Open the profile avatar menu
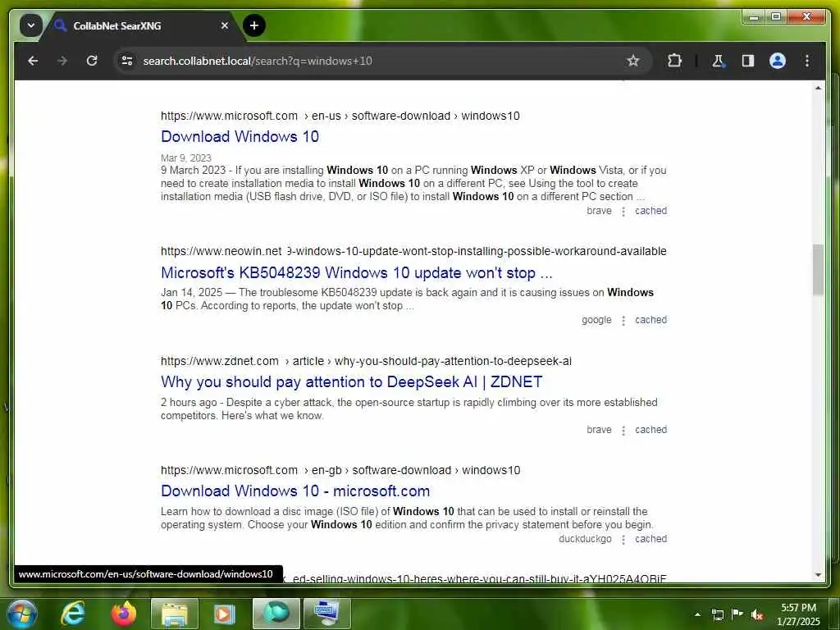Viewport: 840px width, 630px height. (x=778, y=61)
